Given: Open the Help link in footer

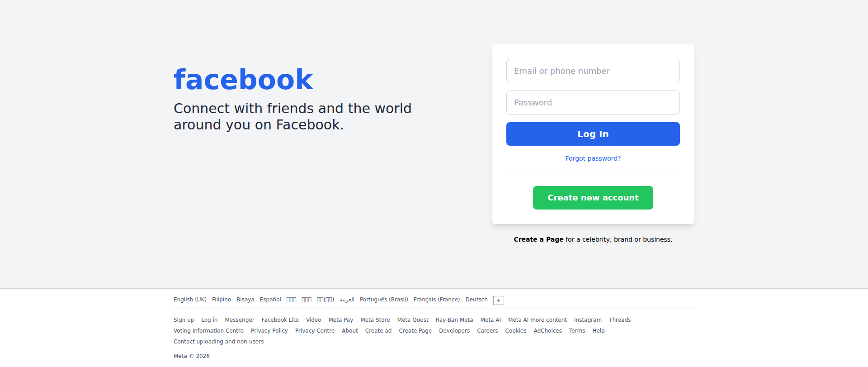Looking at the screenshot, I should (598, 331).
